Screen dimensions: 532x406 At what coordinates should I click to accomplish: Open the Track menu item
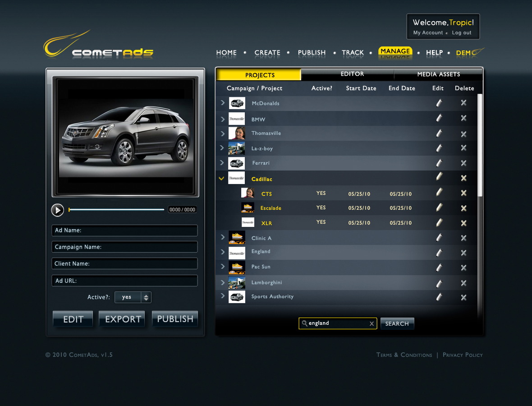click(x=353, y=53)
